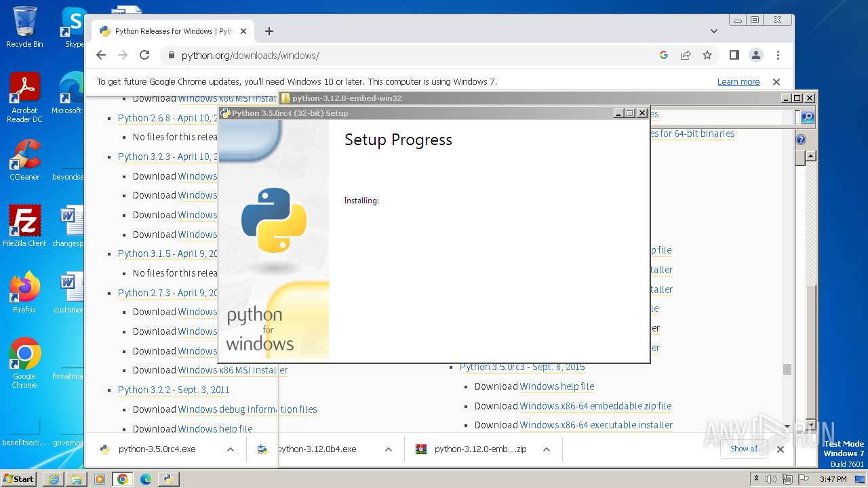
Task: Click search icon in python-3.12.0-embed-win32 window
Action: (x=808, y=117)
